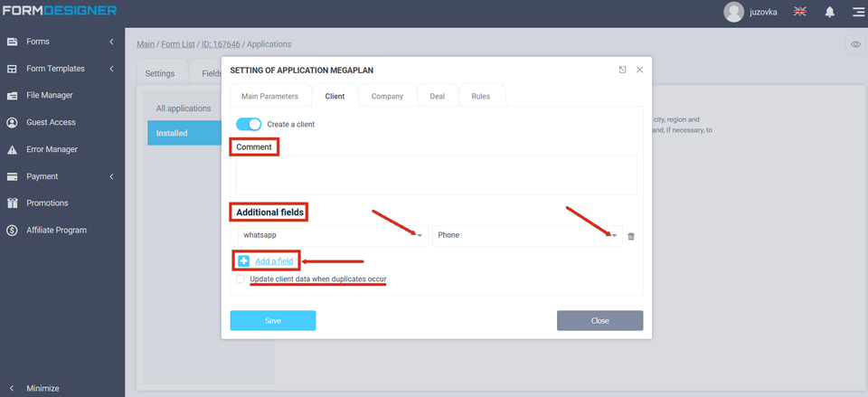Select the Client tab
The image size is (868, 397).
335,96
